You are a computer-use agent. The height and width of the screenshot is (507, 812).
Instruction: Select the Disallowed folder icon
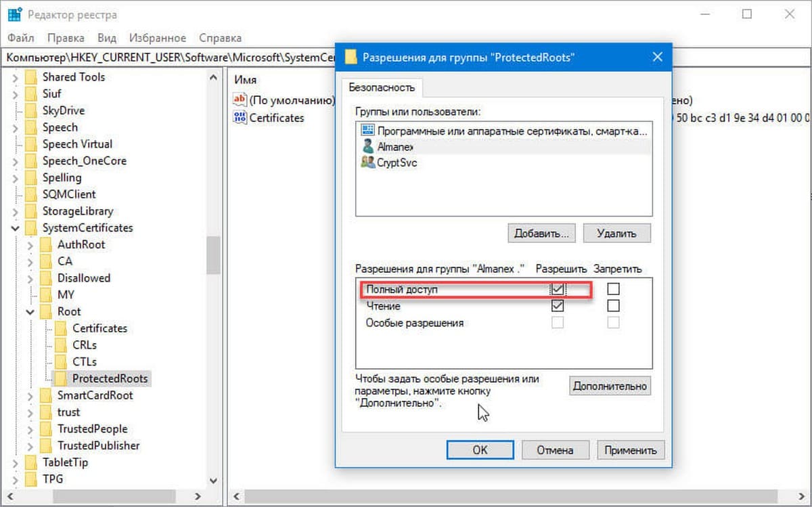pos(45,278)
